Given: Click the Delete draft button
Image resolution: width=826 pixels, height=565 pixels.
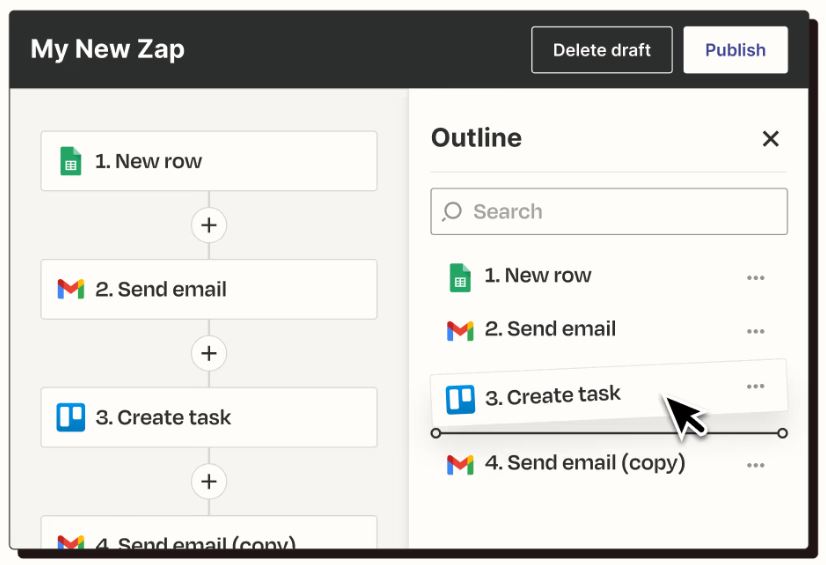Looking at the screenshot, I should tap(602, 50).
